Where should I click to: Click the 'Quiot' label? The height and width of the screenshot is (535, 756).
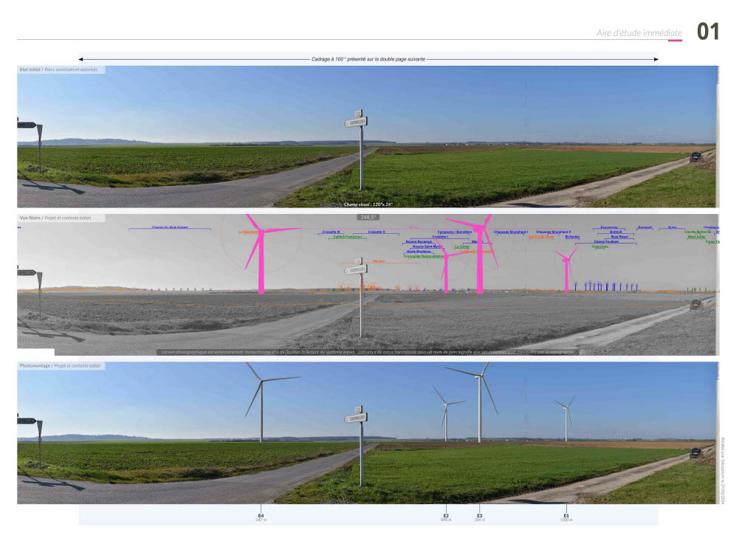click(x=672, y=227)
